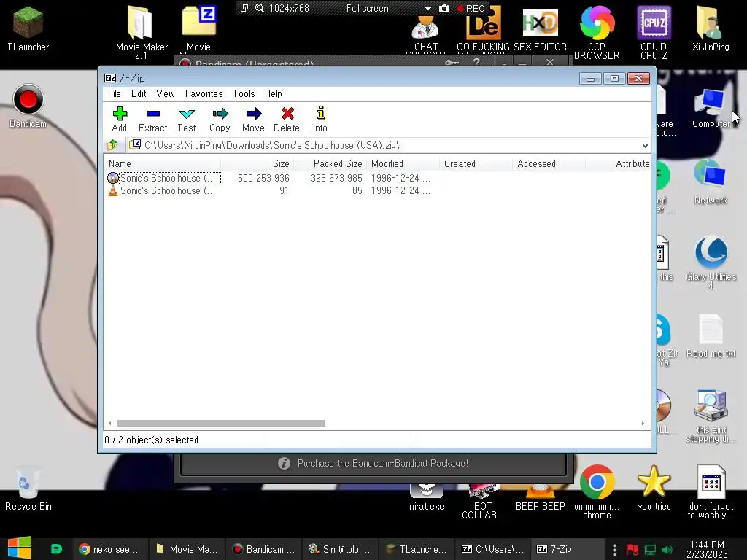The height and width of the screenshot is (560, 747).
Task: Sort by Created column header
Action: pos(476,164)
